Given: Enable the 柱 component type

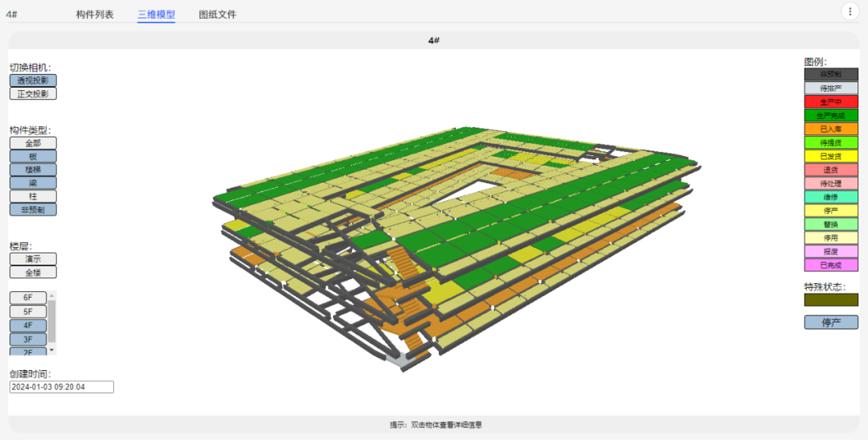Looking at the screenshot, I should pyautogui.click(x=33, y=196).
